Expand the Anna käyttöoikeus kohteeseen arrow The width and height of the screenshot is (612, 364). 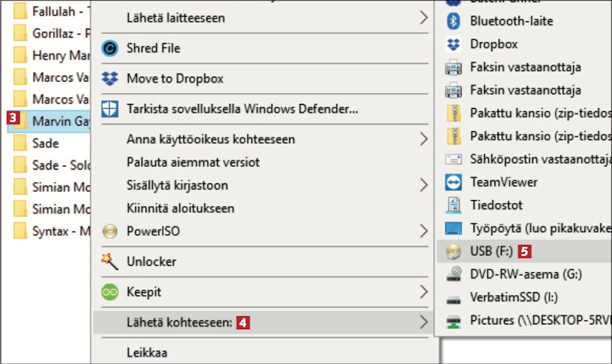[424, 139]
